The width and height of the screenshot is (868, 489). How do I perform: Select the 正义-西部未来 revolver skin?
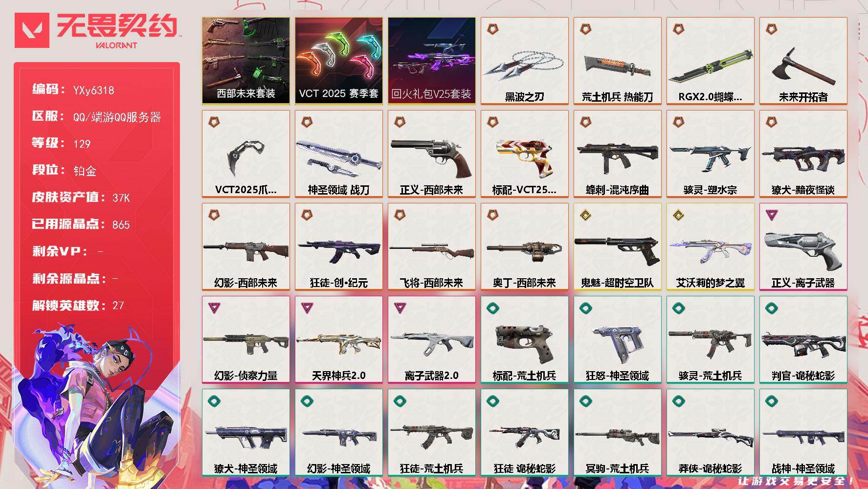click(431, 154)
